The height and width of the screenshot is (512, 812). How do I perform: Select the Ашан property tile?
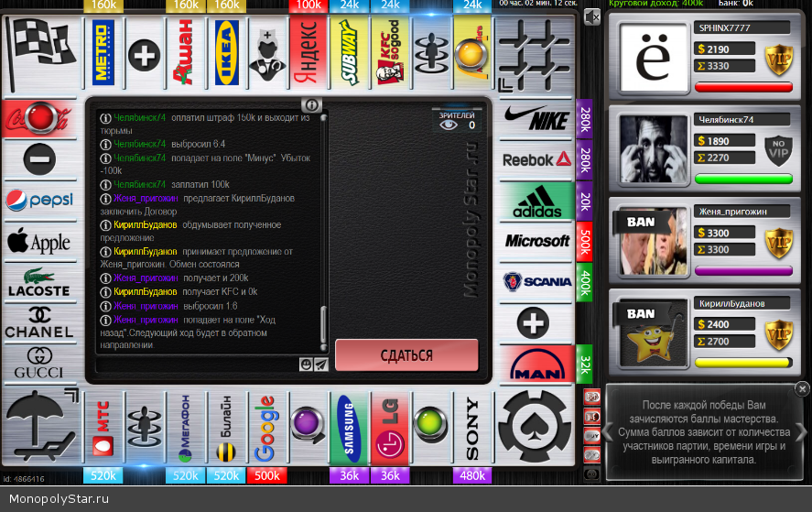click(186, 54)
